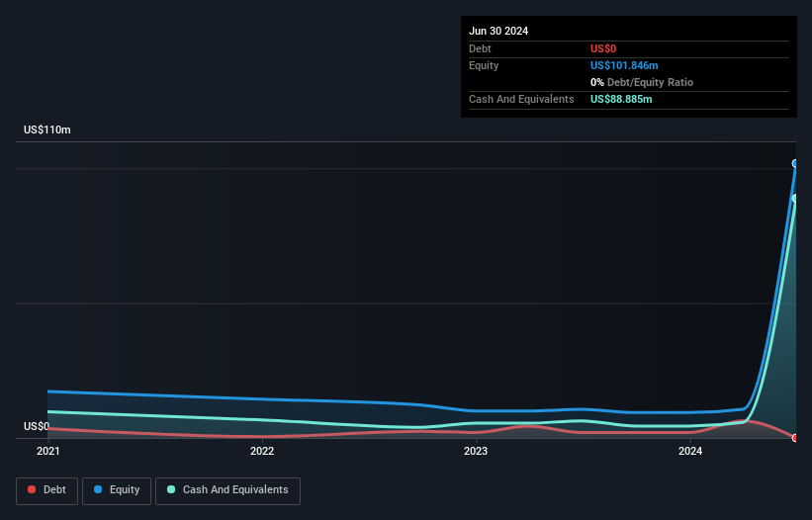Viewport: 812px width, 520px height.
Task: Click the 2024 x-axis label
Action: coord(690,451)
